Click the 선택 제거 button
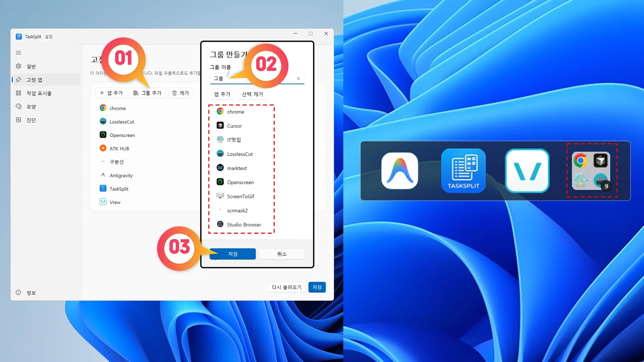 point(252,94)
